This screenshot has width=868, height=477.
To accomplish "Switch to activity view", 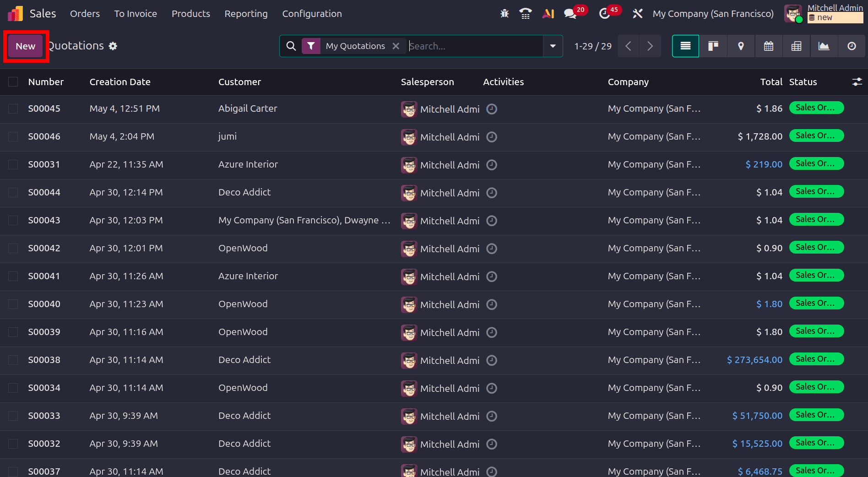I will tap(852, 46).
